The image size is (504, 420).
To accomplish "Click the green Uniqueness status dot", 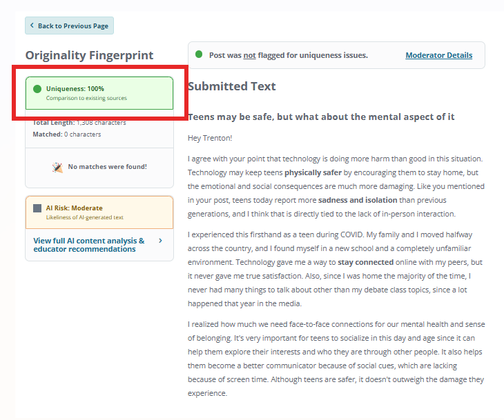I will tap(37, 89).
